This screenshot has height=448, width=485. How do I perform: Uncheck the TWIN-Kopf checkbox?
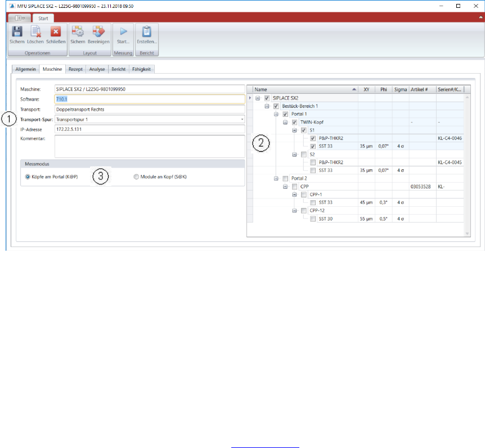294,123
